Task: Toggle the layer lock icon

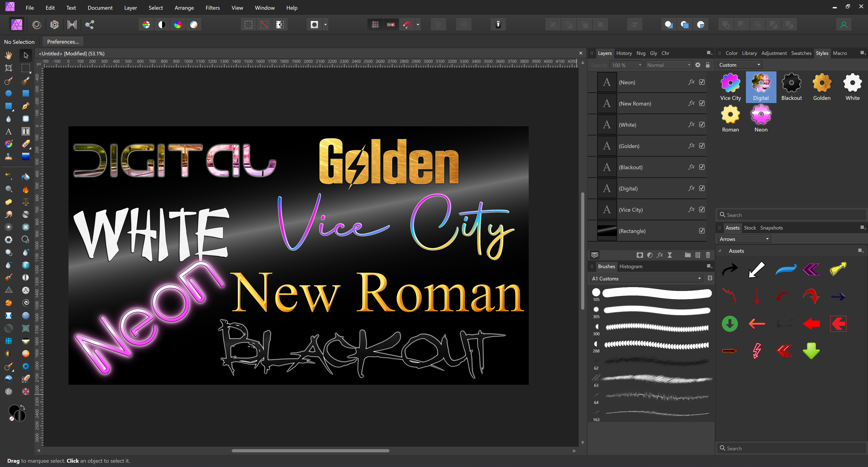Action: click(708, 65)
